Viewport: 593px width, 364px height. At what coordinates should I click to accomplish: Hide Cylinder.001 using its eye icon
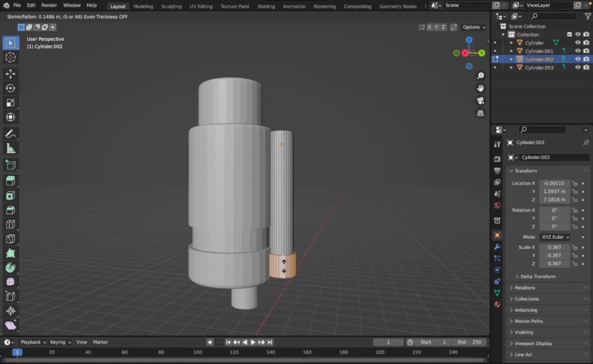(577, 51)
